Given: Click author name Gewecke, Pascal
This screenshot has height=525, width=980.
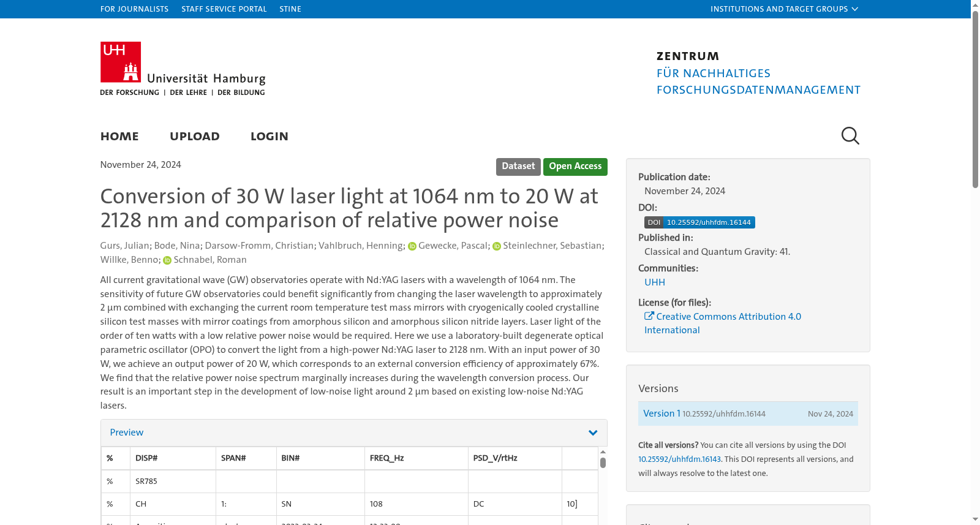Looking at the screenshot, I should coord(453,246).
